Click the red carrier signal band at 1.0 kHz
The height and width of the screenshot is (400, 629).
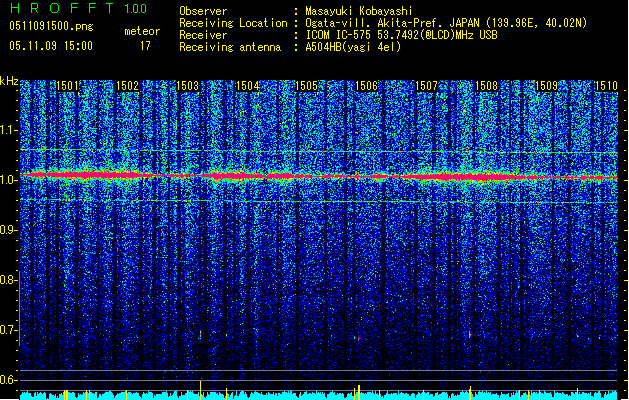319,176
